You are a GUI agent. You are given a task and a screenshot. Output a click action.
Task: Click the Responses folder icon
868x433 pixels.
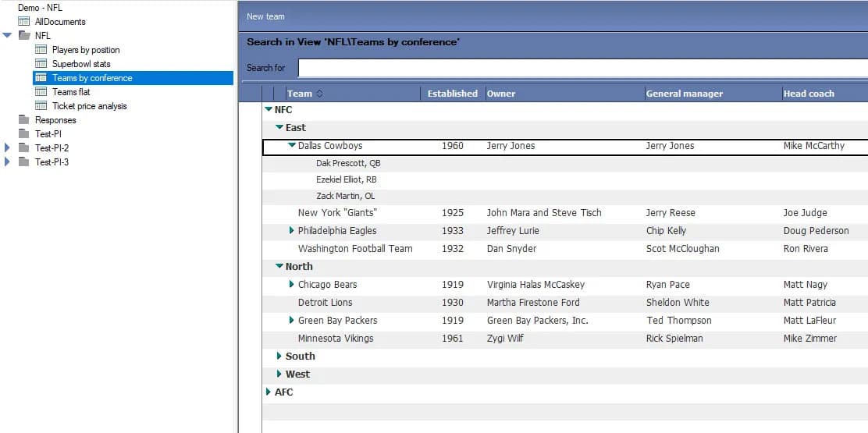23,120
